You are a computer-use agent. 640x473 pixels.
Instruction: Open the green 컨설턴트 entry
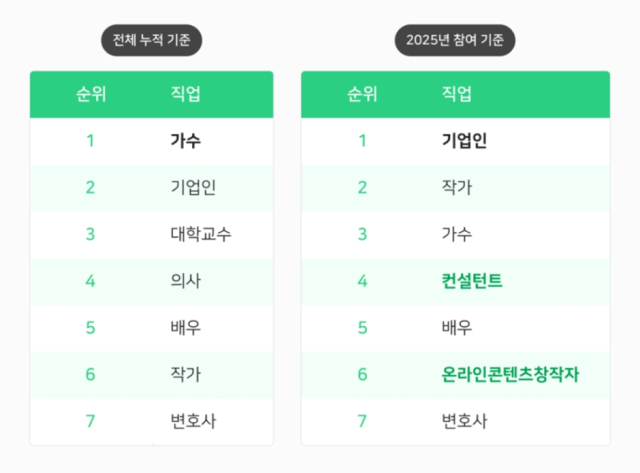coord(472,281)
